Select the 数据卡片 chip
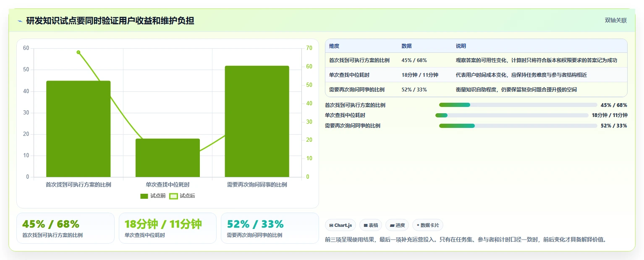644x260 pixels. [428, 225]
